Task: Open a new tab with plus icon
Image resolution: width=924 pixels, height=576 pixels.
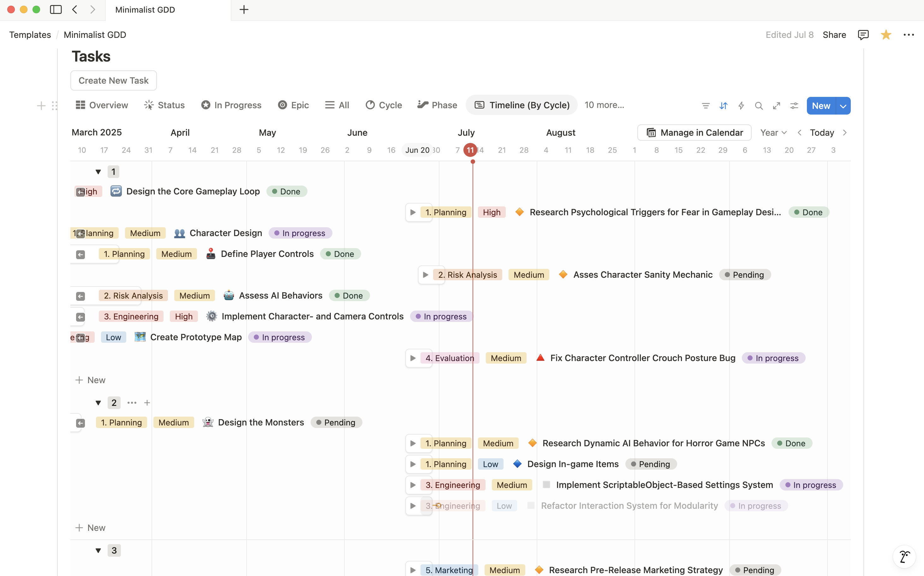Action: pyautogui.click(x=244, y=9)
